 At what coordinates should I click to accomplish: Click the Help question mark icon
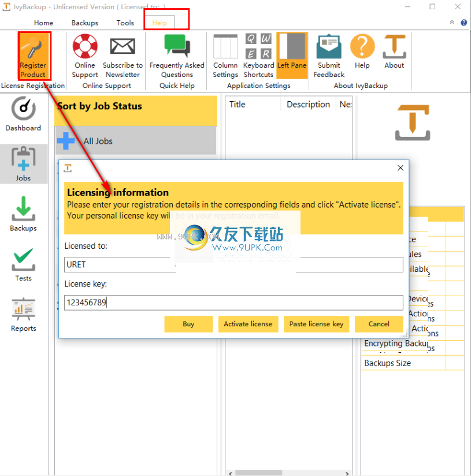pyautogui.click(x=362, y=46)
